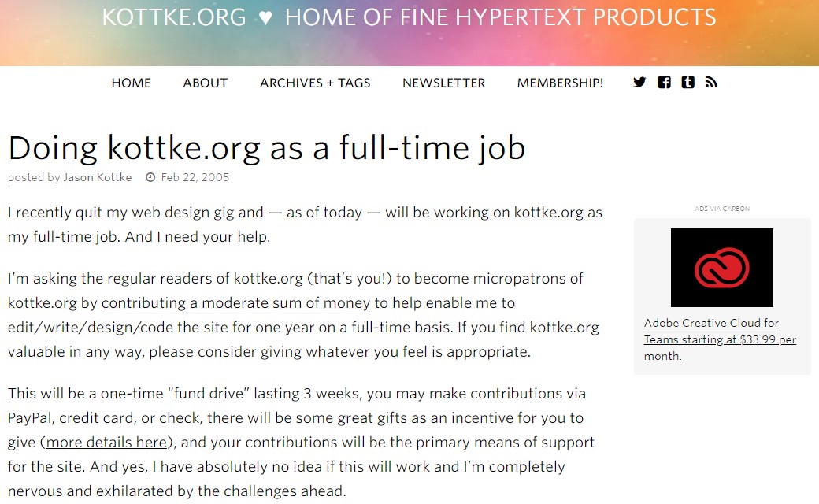
Task: Follow "contributing a moderate sum of money" link
Action: [x=235, y=303]
